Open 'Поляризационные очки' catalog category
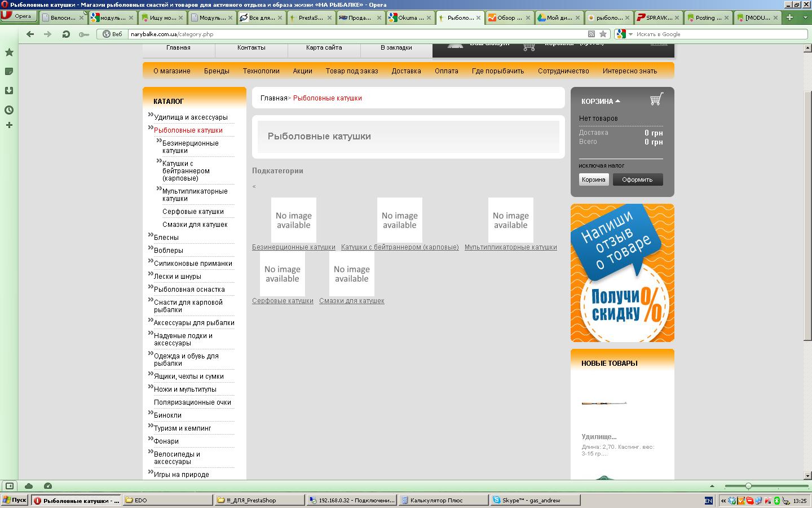Image resolution: width=812 pixels, height=508 pixels. click(x=192, y=402)
